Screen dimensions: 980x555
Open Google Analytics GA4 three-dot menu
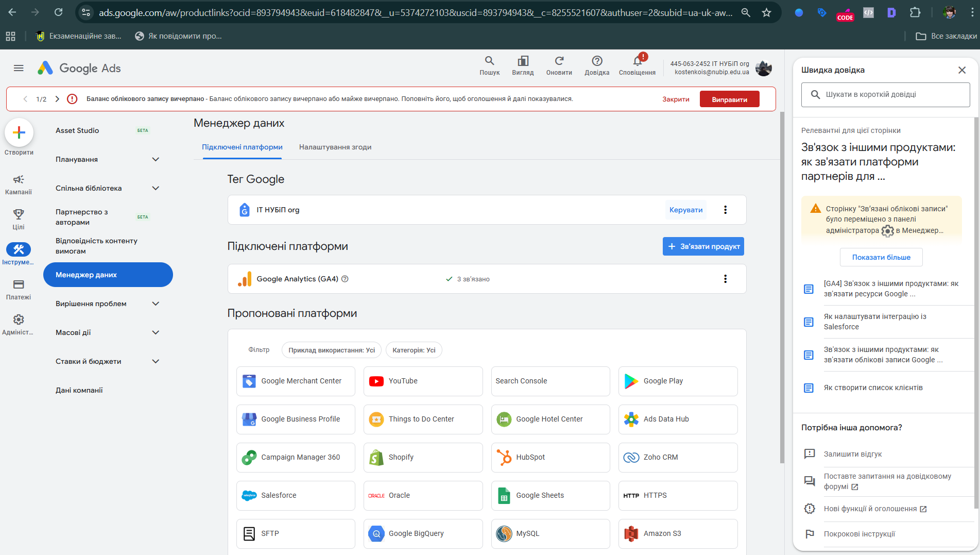725,279
